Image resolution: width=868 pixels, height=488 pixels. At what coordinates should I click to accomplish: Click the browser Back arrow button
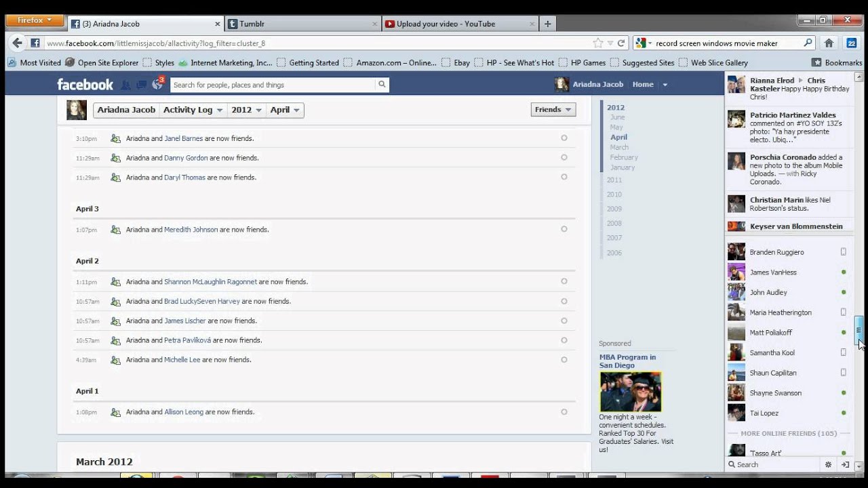pos(17,43)
